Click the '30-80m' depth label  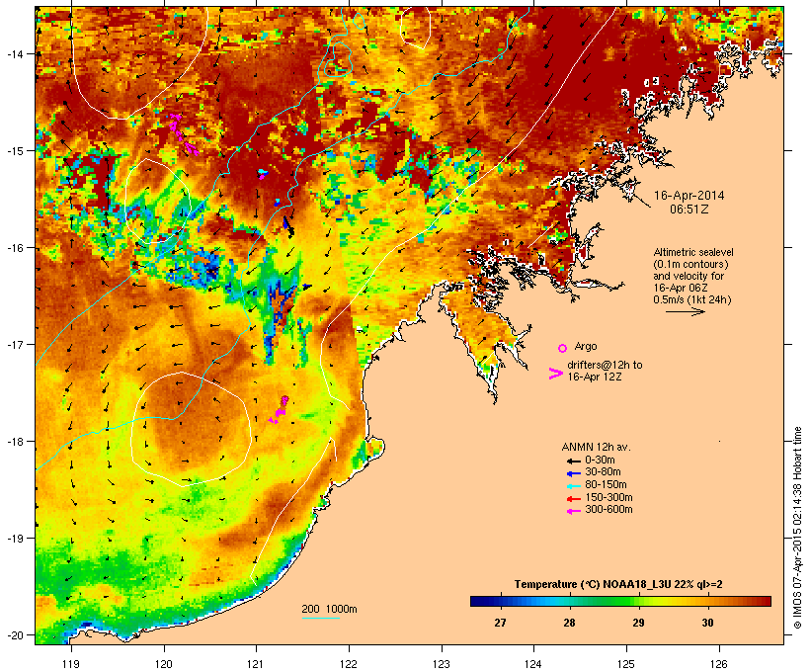(603, 472)
